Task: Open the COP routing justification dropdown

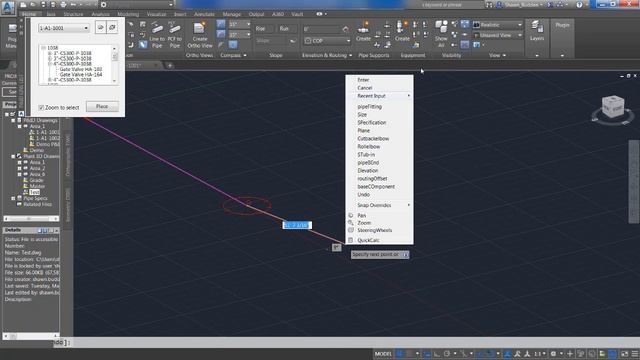Action: click(327, 41)
